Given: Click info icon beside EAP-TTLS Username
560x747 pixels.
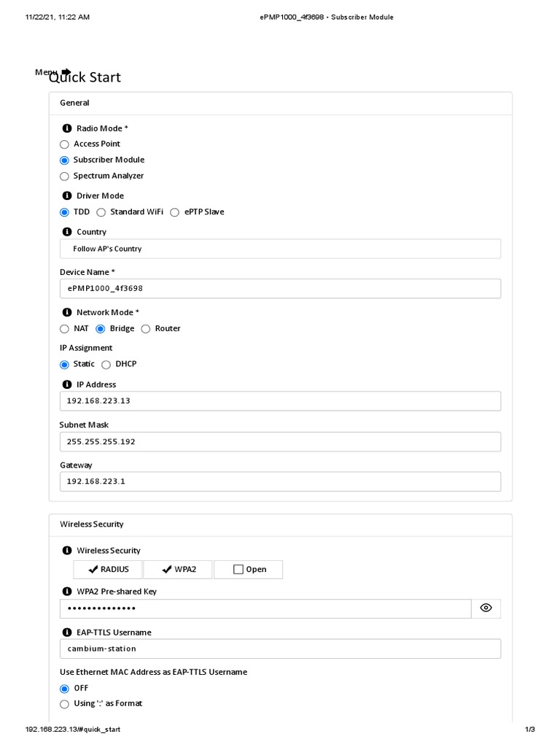Looking at the screenshot, I should pos(67,632).
